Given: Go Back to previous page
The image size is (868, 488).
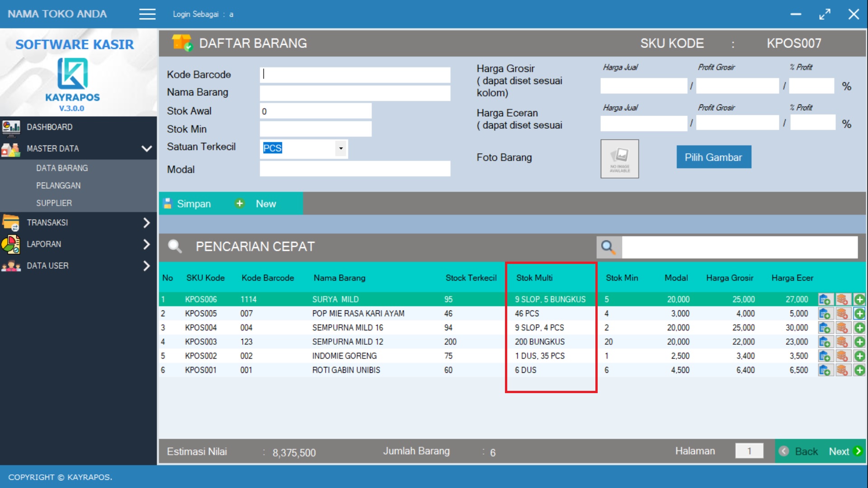Looking at the screenshot, I should pos(799,451).
